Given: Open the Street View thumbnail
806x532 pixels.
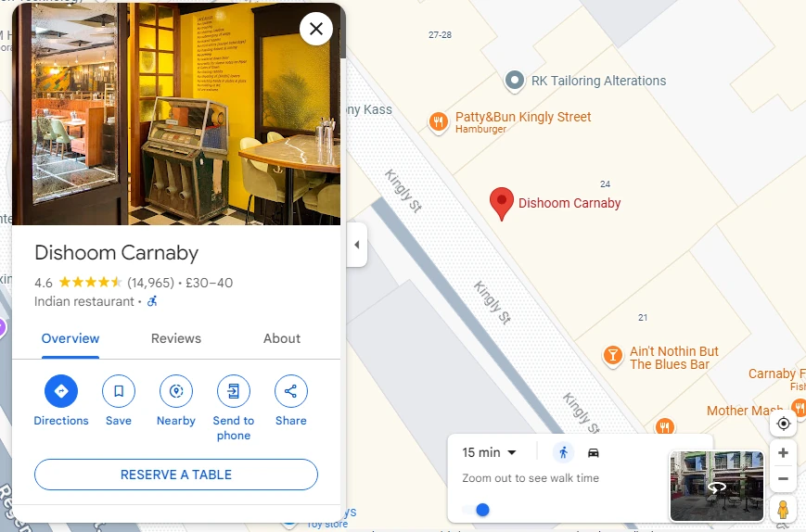Looking at the screenshot, I should click(717, 486).
